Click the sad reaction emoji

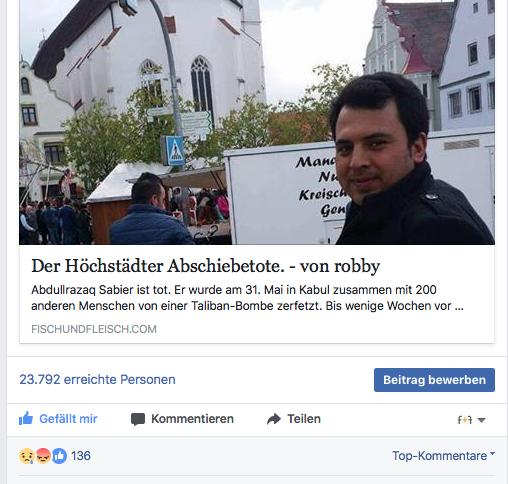click(27, 456)
